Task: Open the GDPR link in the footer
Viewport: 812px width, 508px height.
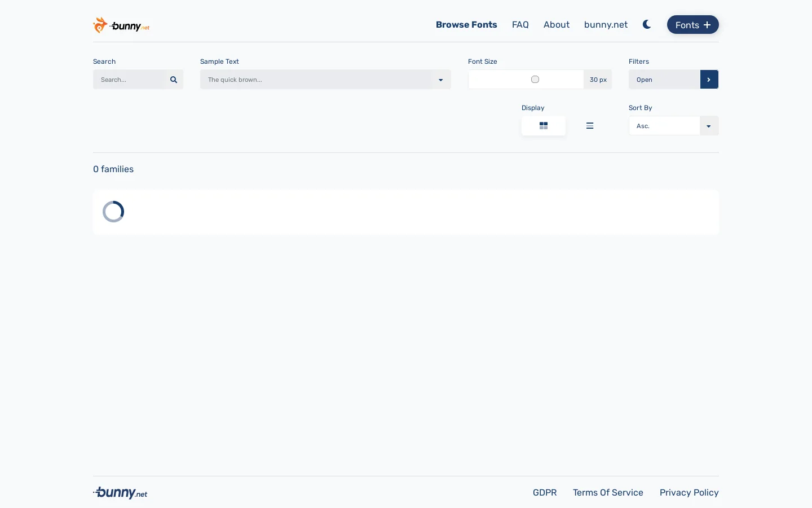Action: click(x=545, y=493)
